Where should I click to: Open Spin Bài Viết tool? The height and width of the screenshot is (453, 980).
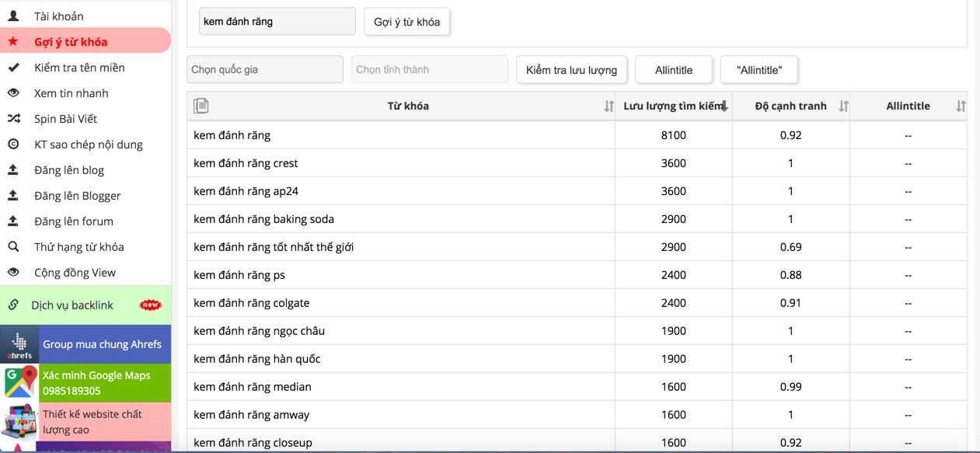coord(85,118)
